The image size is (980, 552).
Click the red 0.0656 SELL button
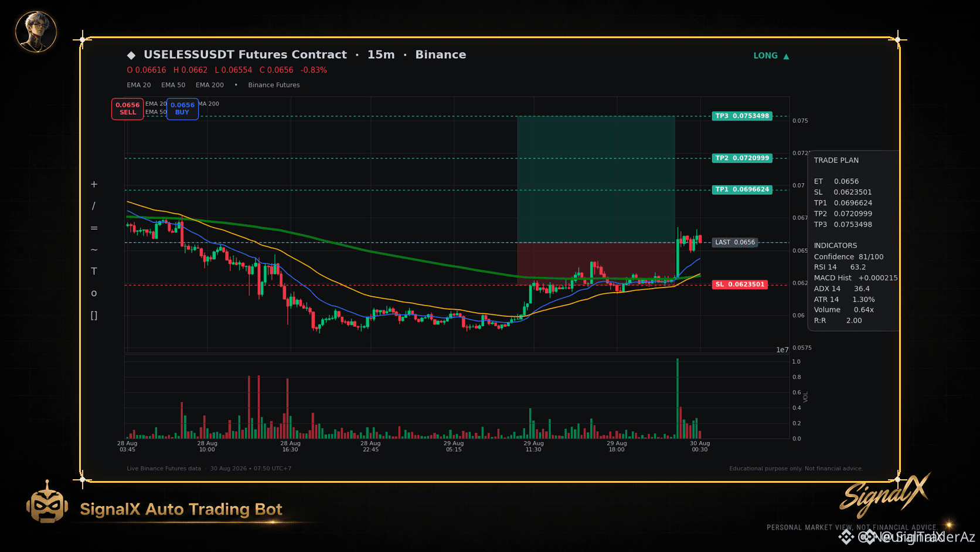(128, 109)
